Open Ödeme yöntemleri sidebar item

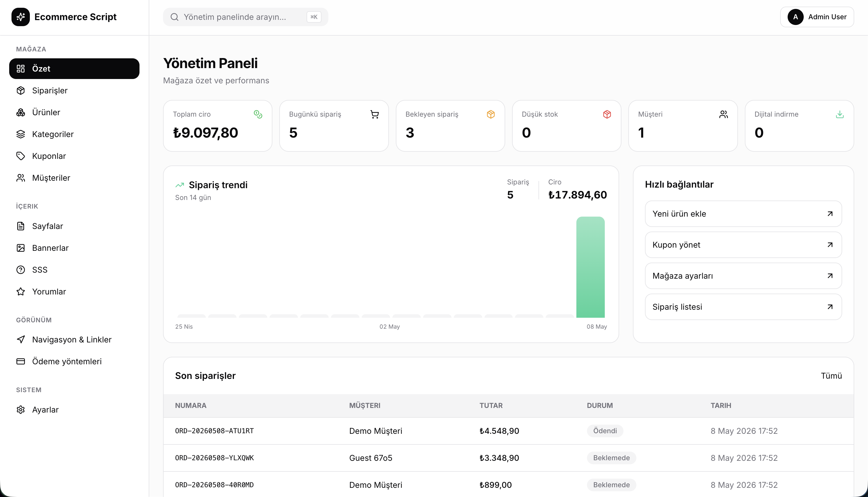pyautogui.click(x=74, y=361)
